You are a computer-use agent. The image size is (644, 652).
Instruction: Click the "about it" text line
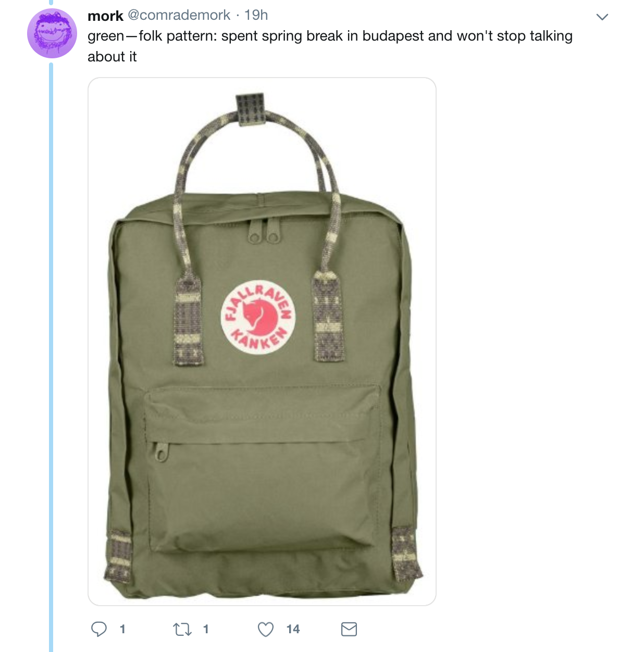[112, 57]
